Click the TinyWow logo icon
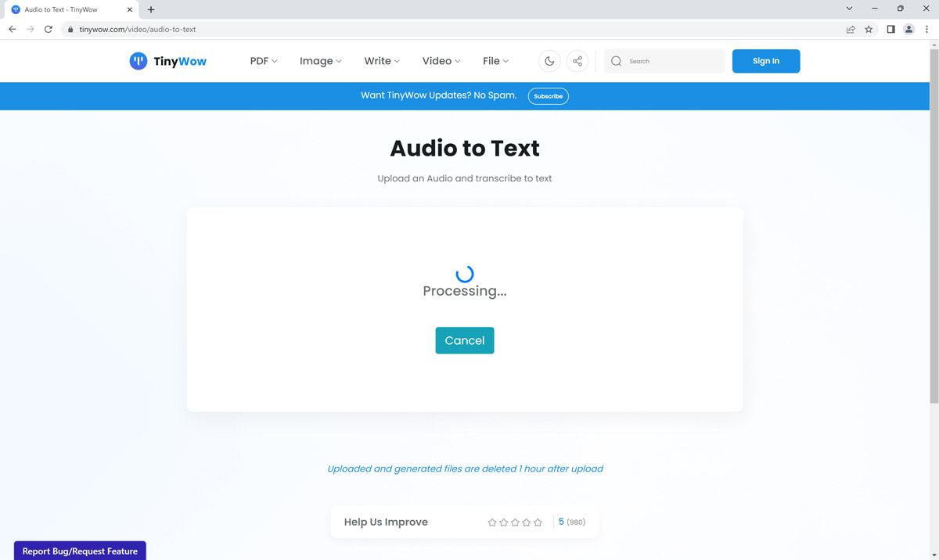Screen dimensions: 939x560 tap(138, 60)
